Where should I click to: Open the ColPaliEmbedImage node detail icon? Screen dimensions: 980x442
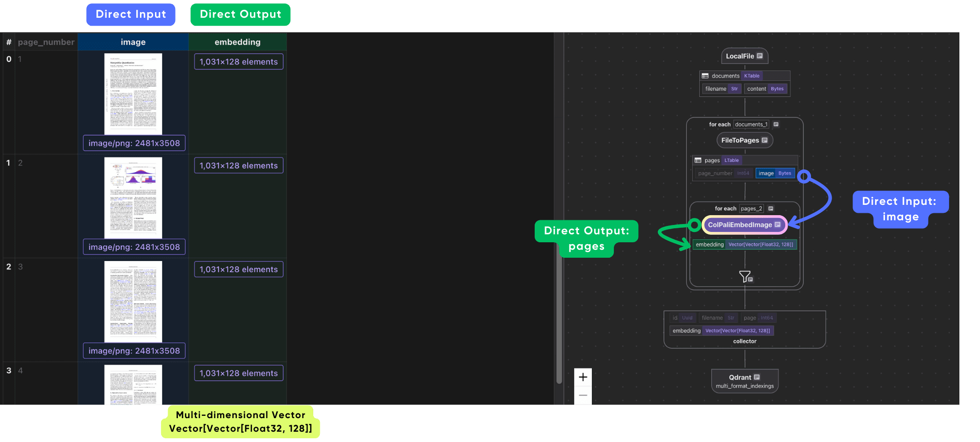(778, 225)
